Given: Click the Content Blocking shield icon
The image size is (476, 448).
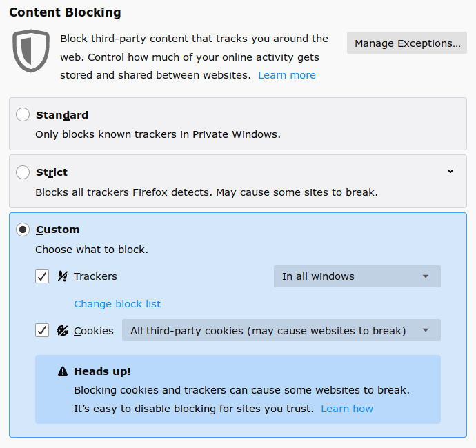Looking at the screenshot, I should point(31,51).
